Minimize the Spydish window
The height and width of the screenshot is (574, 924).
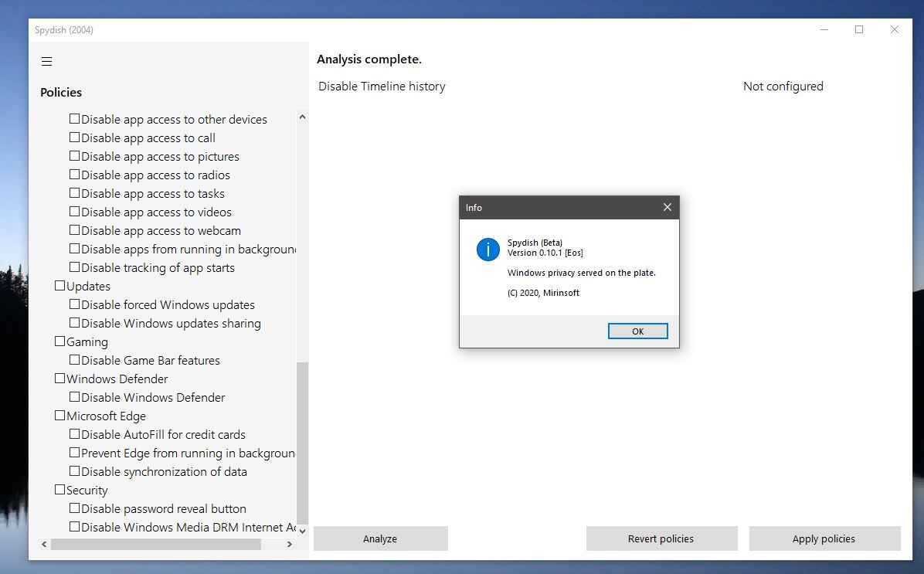pyautogui.click(x=824, y=29)
